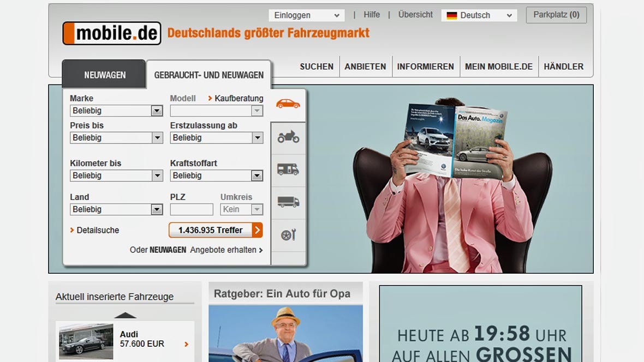
Task: Click the orange arrow beside Audi 57.600 EUR
Action: 187,345
